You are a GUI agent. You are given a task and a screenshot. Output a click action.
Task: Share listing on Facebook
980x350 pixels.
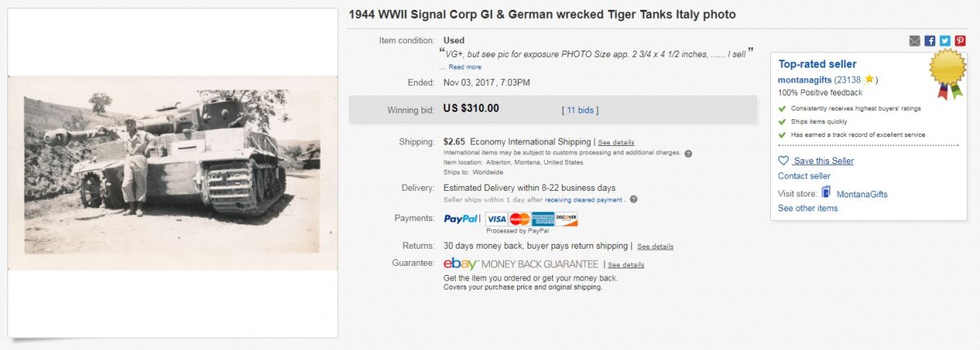tap(930, 41)
